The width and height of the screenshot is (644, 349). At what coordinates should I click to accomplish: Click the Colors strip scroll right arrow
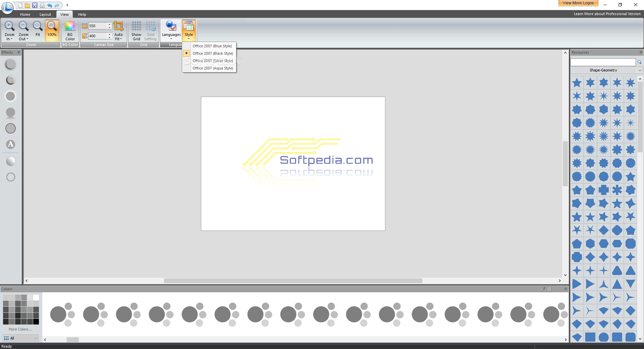point(566,340)
